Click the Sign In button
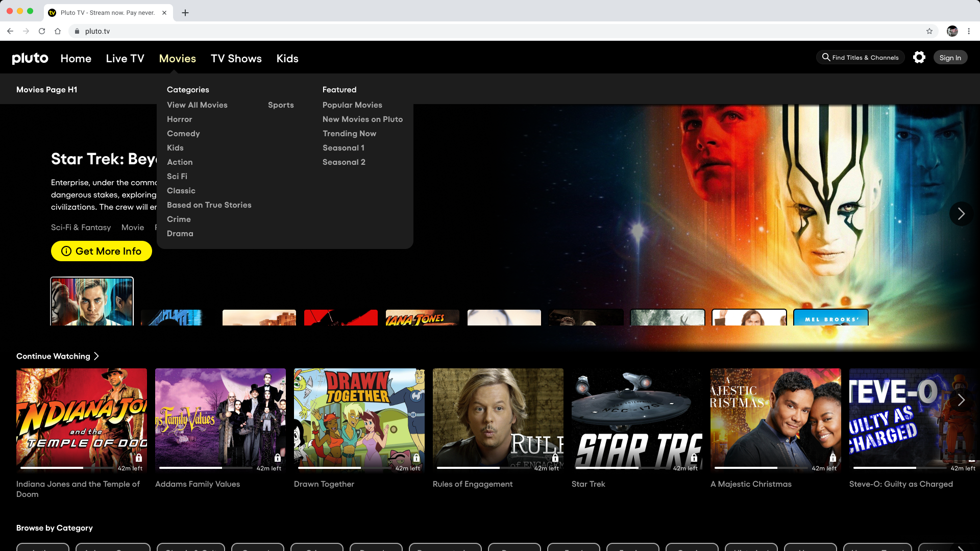The width and height of the screenshot is (980, 551). [x=950, y=58]
